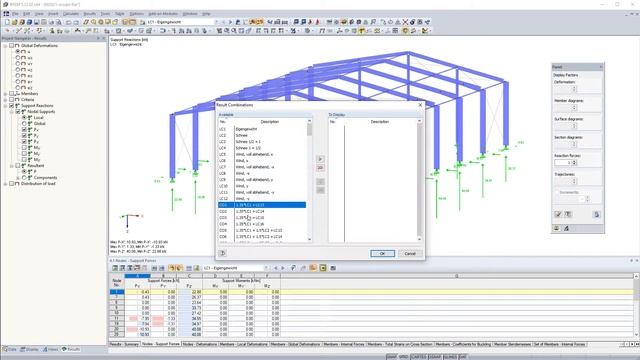Viewport: 640px width, 360px height.
Task: Select Global radio under Nodal Supports
Action: (x=24, y=123)
